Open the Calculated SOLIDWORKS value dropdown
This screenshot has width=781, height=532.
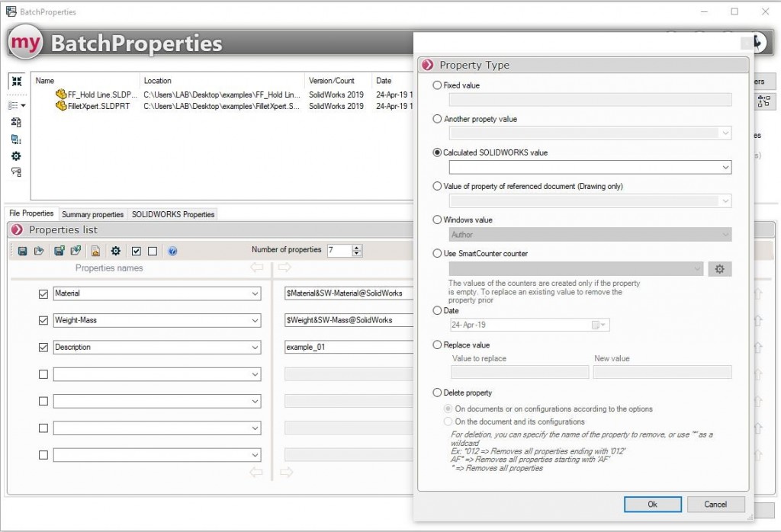tap(726, 167)
